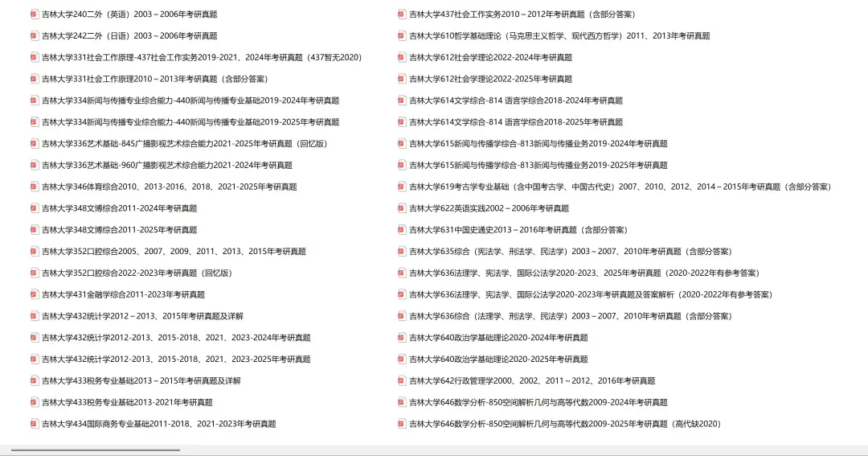Click the PDF icon beside 吉林大学612社会学理论2022-2024年考研真题
Viewport: 868px width, 456px height.
point(402,58)
